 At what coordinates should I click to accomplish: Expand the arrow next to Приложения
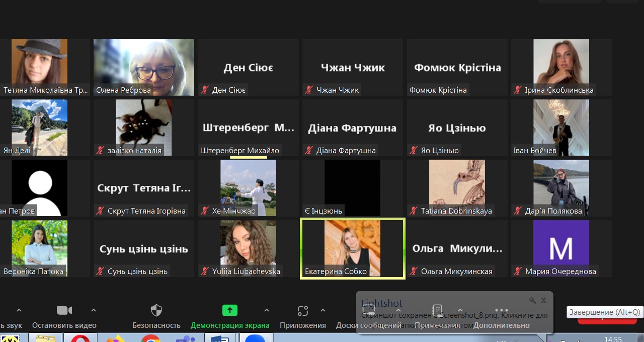pyautogui.click(x=323, y=310)
